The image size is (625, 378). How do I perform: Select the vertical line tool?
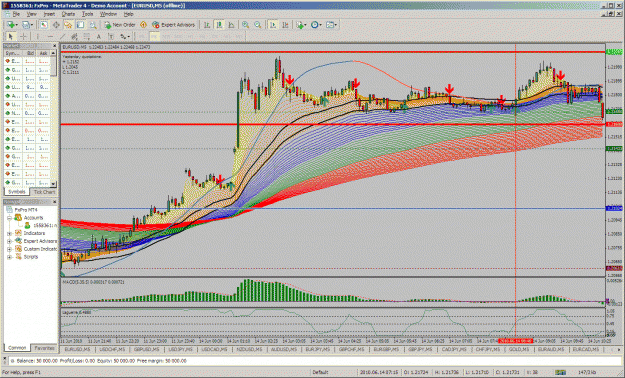pyautogui.click(x=37, y=36)
